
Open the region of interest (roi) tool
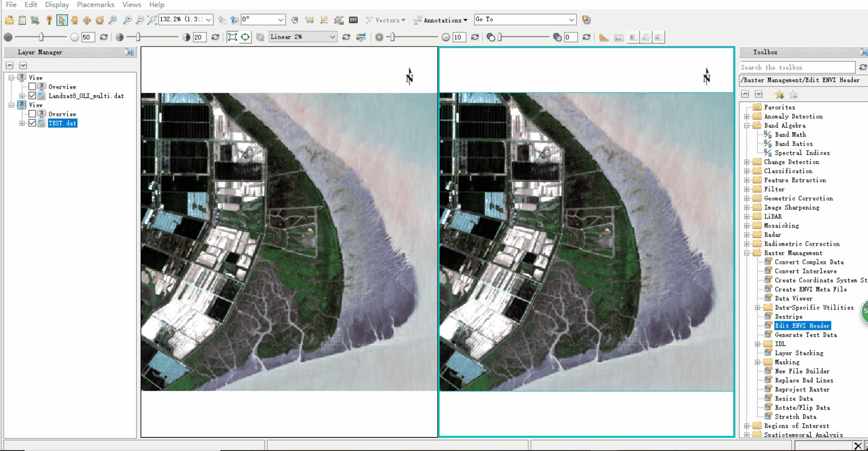(x=339, y=20)
